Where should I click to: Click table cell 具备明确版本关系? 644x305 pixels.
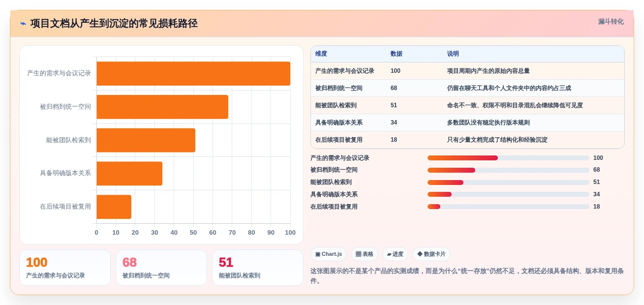[x=339, y=122]
